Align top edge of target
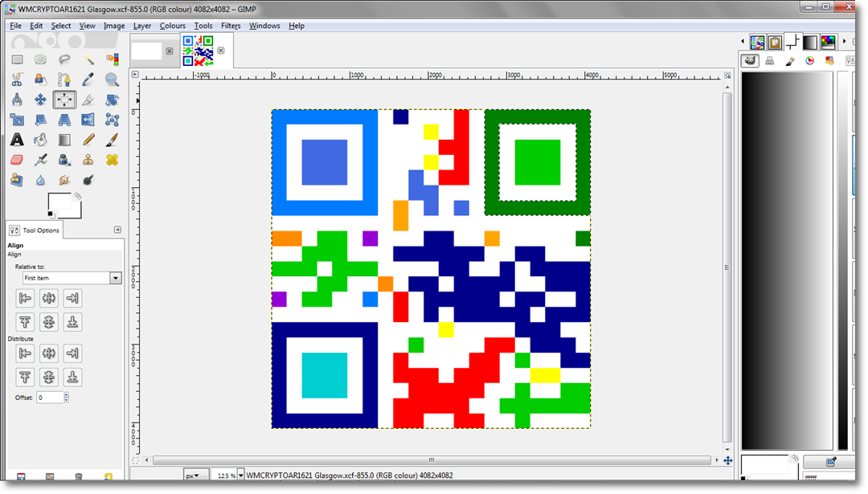The height and width of the screenshot is (494, 868). [25, 322]
